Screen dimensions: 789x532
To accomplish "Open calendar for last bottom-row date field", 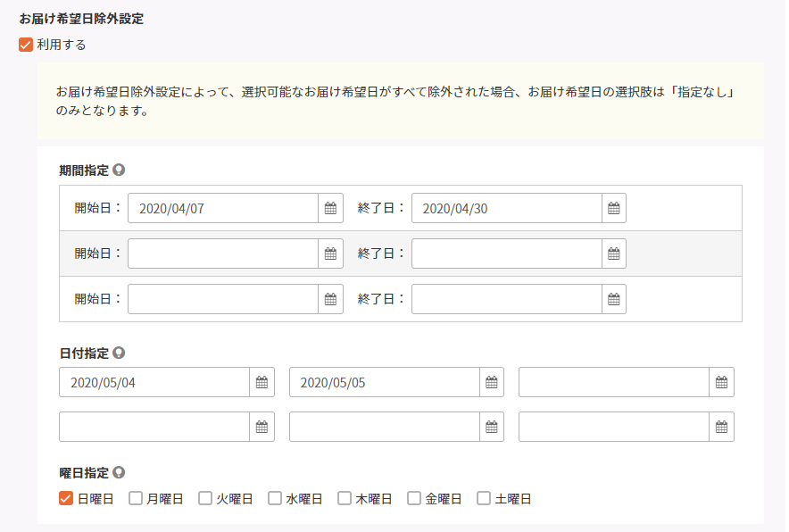I will point(721,427).
